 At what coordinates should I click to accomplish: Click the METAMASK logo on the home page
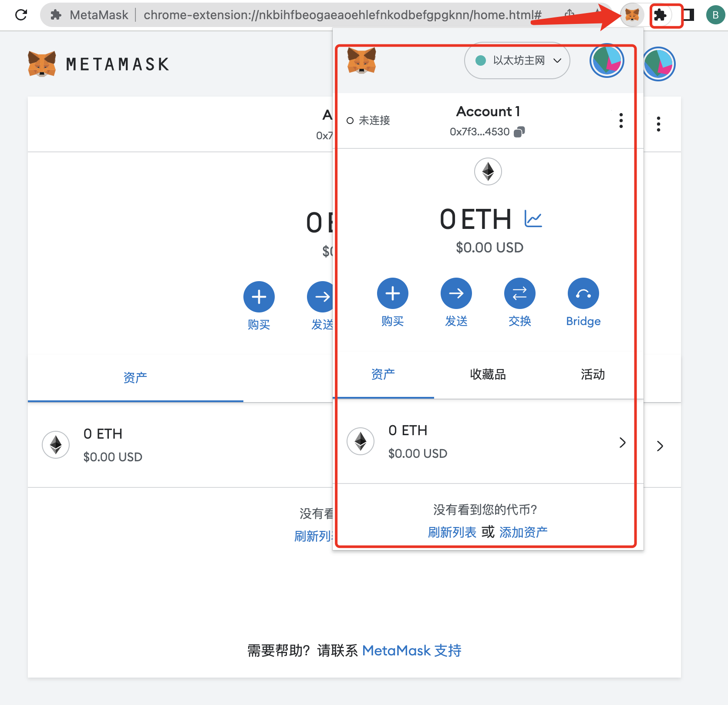point(98,64)
